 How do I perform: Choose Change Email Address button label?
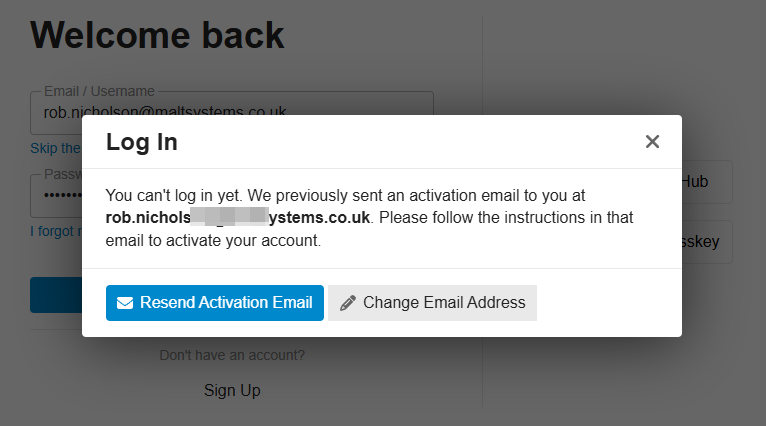point(444,303)
